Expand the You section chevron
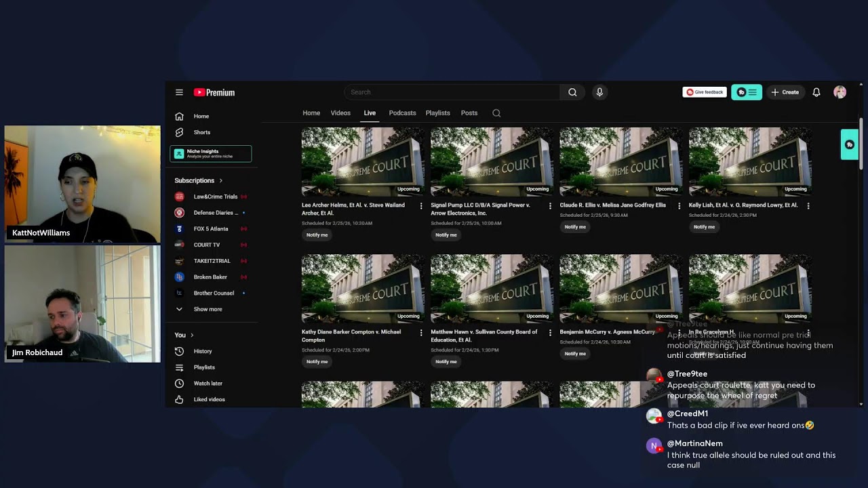The height and width of the screenshot is (488, 868). pos(192,335)
